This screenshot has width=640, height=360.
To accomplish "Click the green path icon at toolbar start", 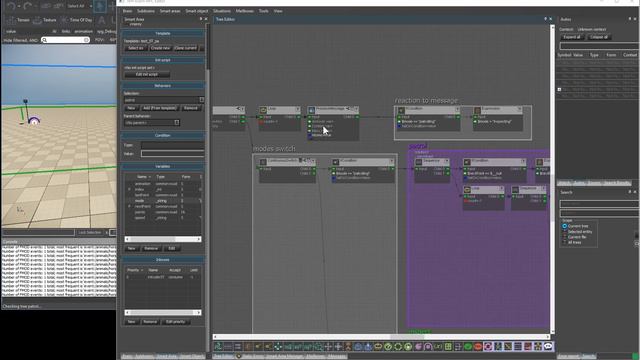I will [x=218, y=347].
